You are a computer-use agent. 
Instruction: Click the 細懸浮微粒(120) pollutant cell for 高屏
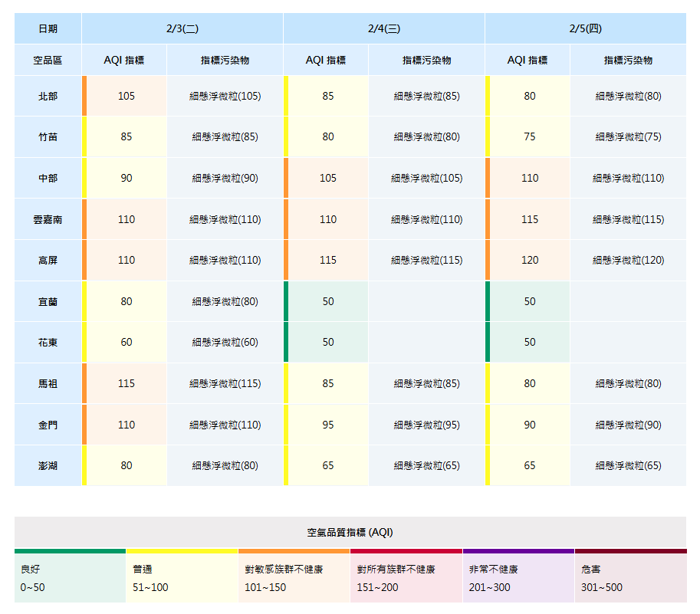pos(629,260)
